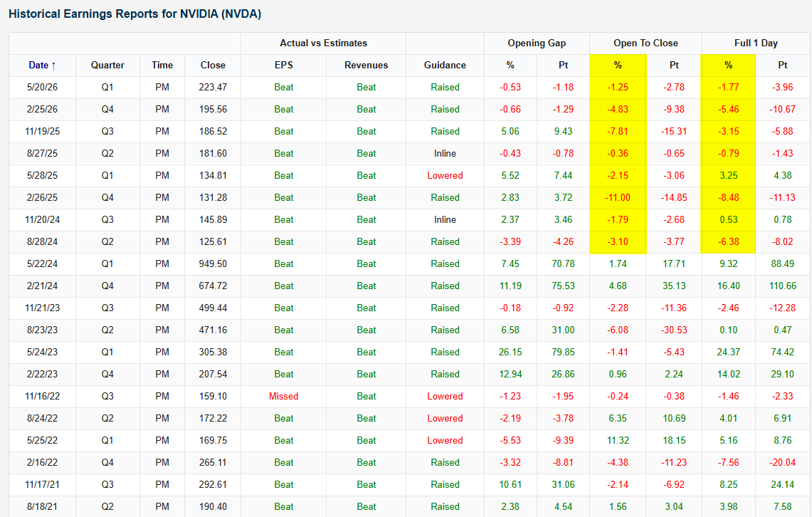Click the open-to-close value 6.35

point(618,418)
